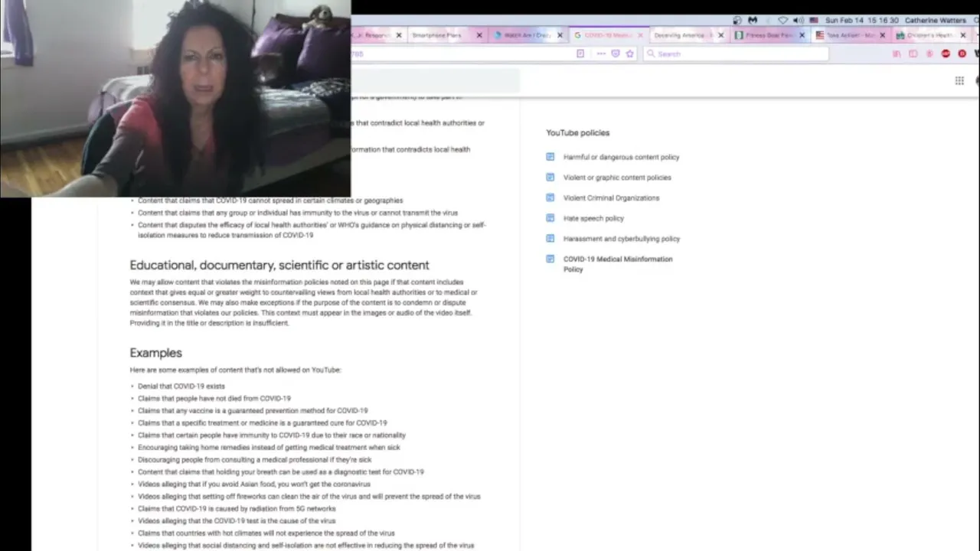Screen dimensions: 980x551
Task: Open Harmful or dangerous content policy link
Action: click(621, 157)
